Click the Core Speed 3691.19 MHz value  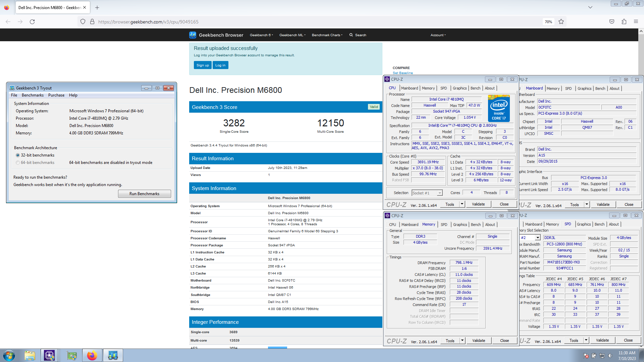click(x=428, y=162)
